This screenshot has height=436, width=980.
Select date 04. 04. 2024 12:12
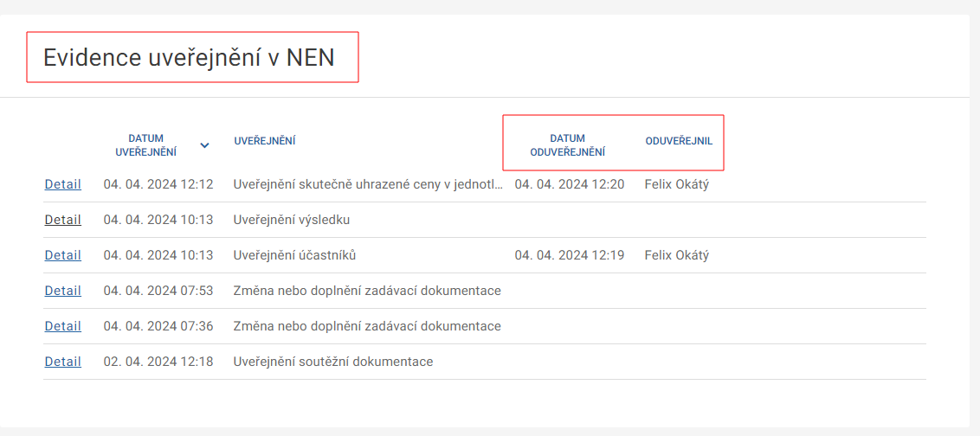pyautogui.click(x=158, y=184)
